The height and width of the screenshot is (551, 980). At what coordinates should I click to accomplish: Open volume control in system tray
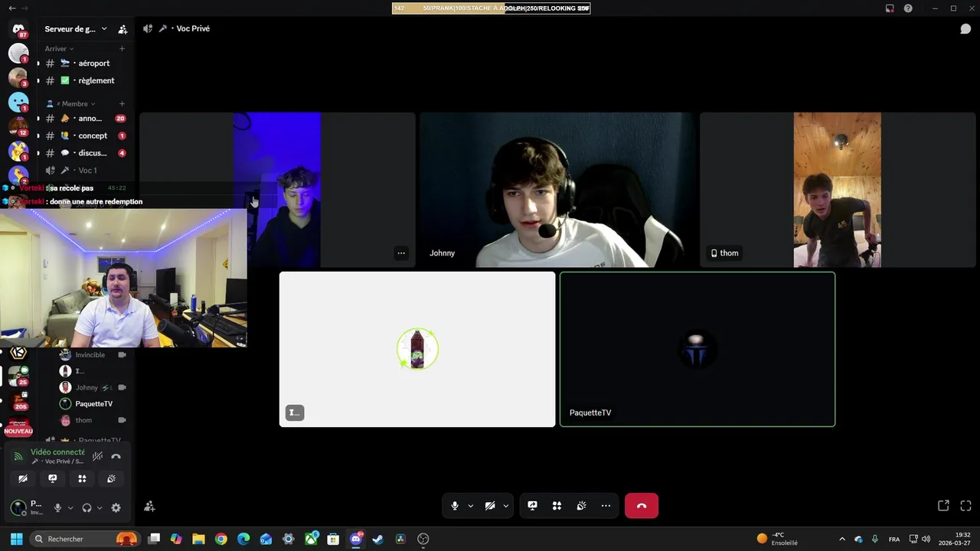[x=926, y=539]
